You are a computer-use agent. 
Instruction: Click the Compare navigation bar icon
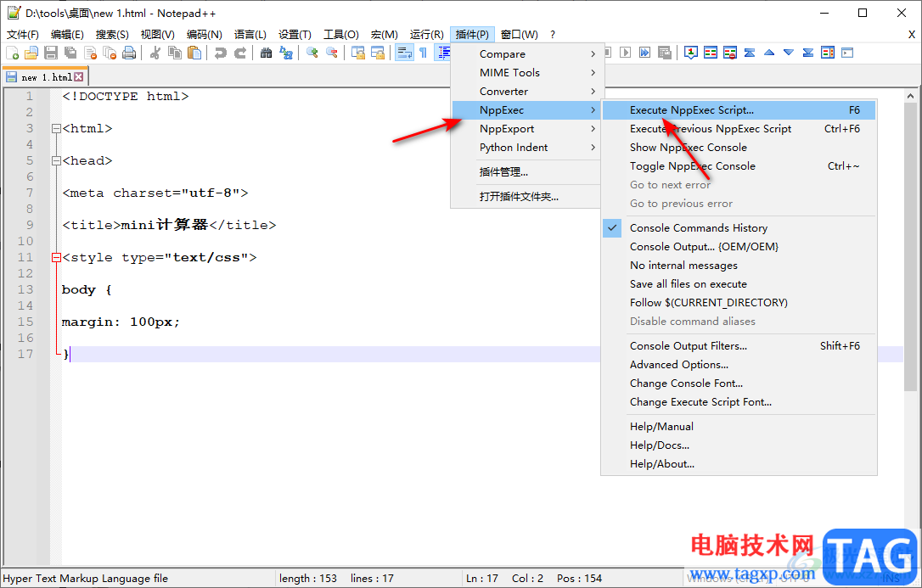coord(827,53)
